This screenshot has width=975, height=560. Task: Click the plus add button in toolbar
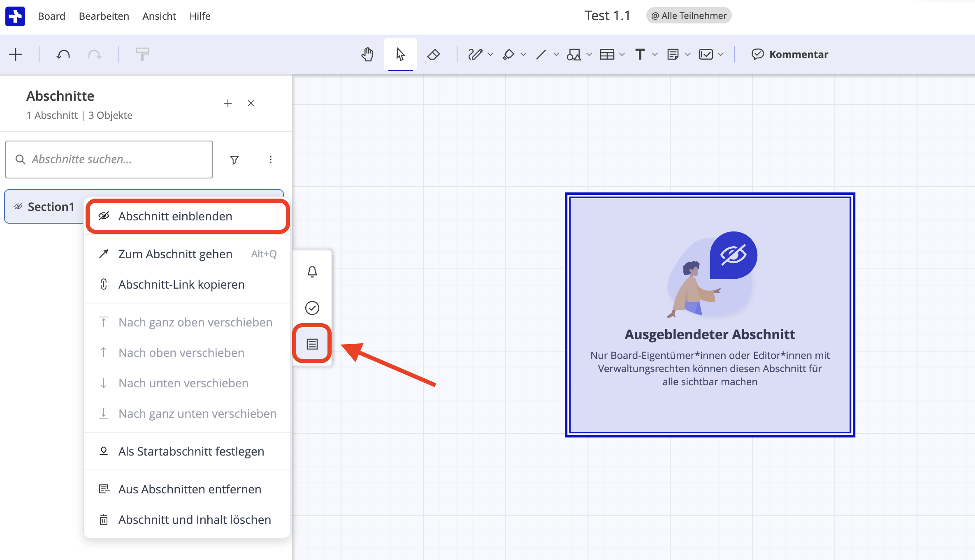click(x=16, y=54)
